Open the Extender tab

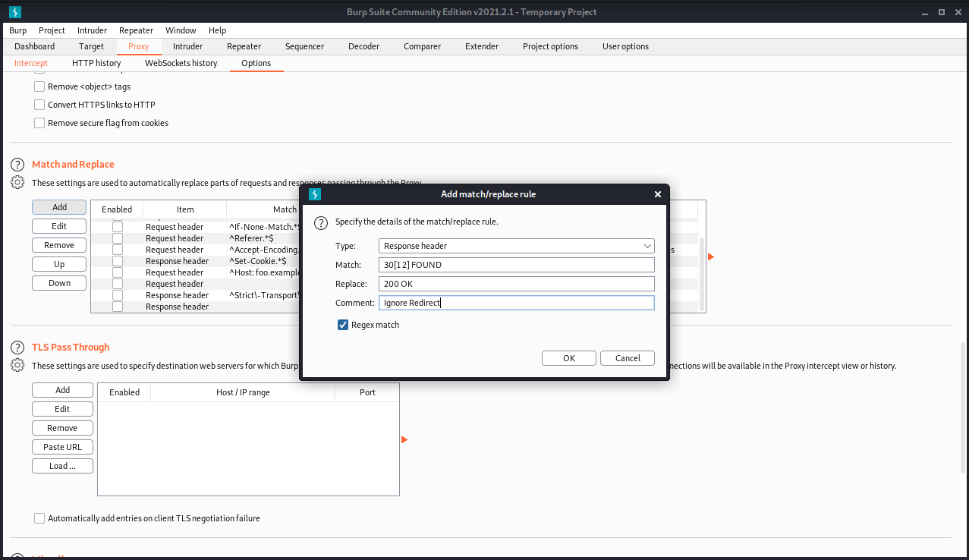pos(482,46)
